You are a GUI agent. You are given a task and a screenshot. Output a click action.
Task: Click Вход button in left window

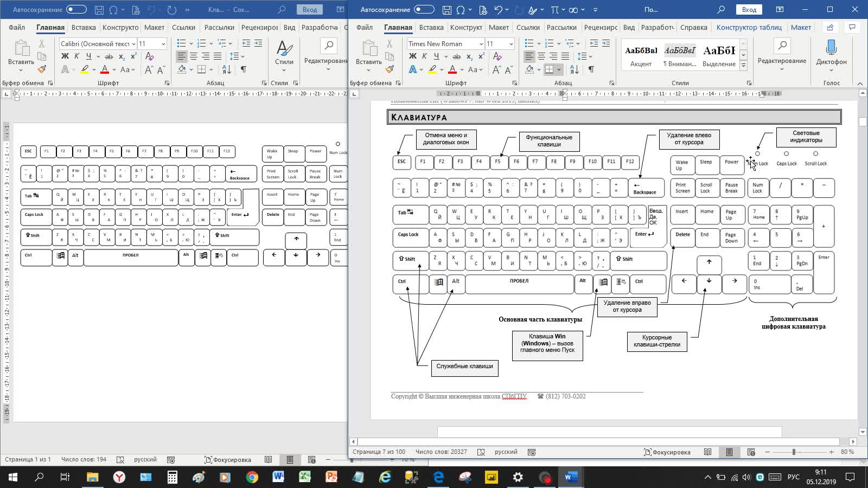pyautogui.click(x=310, y=10)
